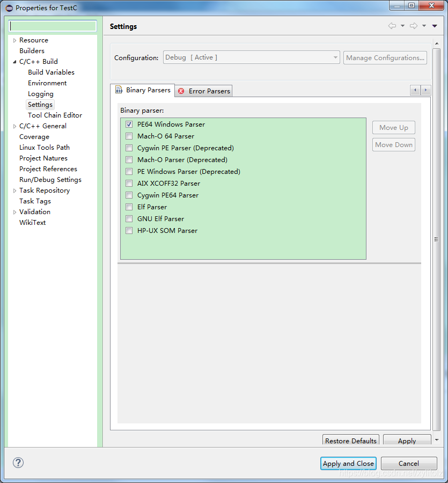
Task: Click the right tab scroll arrow
Action: tap(425, 90)
